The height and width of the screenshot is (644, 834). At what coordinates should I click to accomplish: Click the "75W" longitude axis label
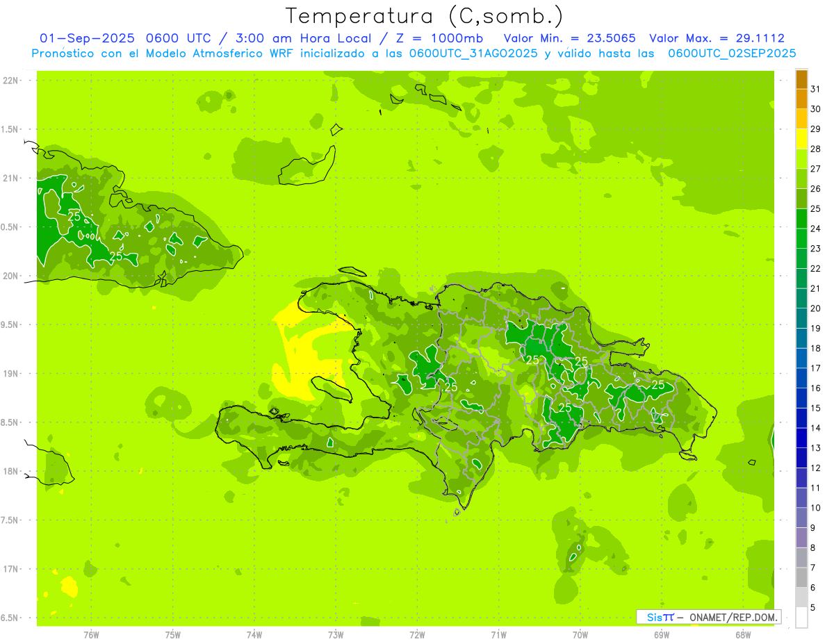point(173,635)
